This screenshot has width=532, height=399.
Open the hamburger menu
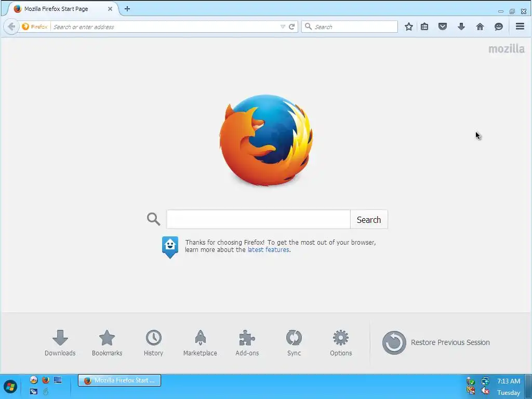tap(520, 26)
